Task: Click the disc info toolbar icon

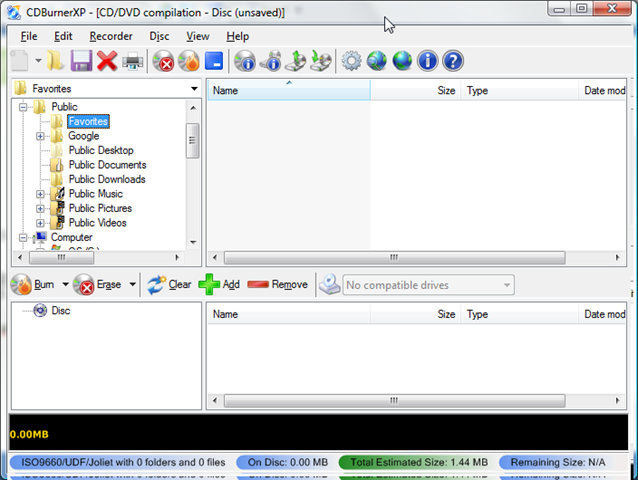Action: (245, 62)
